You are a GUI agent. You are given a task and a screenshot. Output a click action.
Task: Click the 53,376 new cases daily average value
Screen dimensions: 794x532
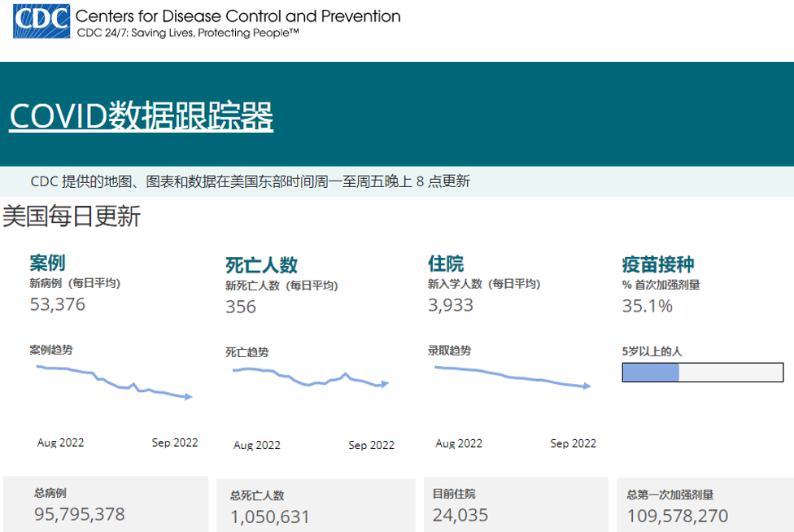(x=58, y=304)
